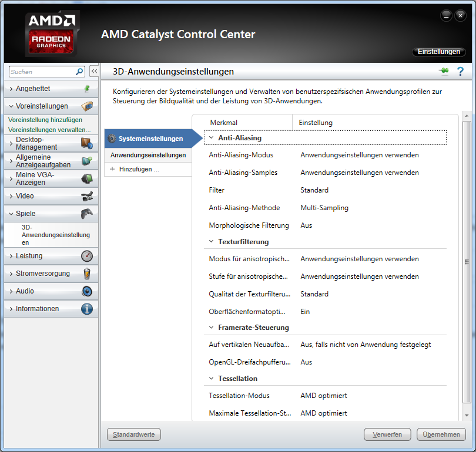The width and height of the screenshot is (476, 452).
Task: Open the Anti-Aliasing-Samples setting value
Action: [x=360, y=173]
